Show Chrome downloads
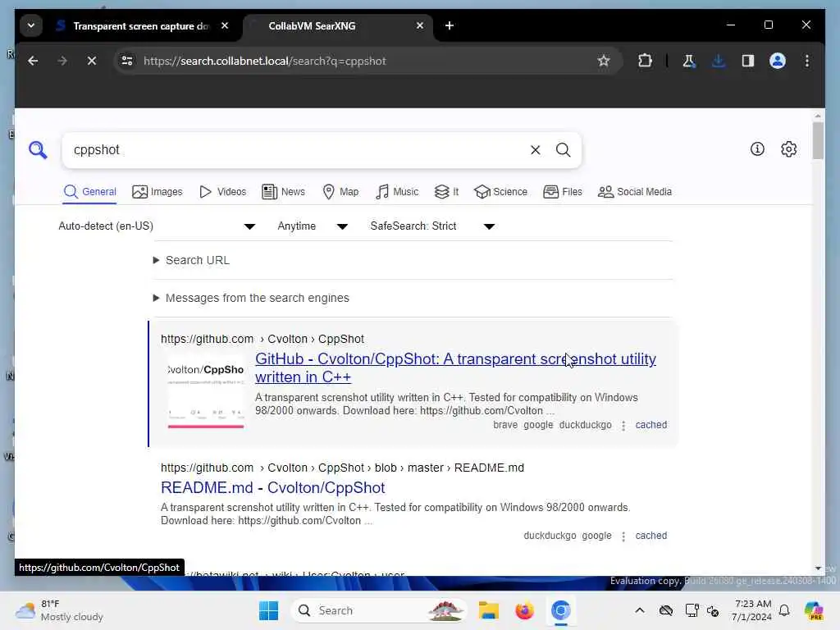Image resolution: width=840 pixels, height=630 pixels. 719,61
